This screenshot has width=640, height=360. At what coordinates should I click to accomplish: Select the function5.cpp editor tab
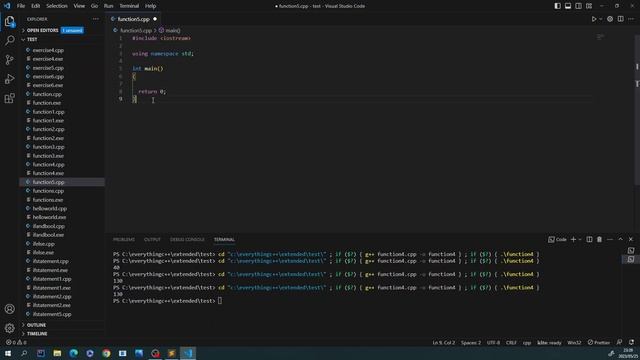[133, 19]
